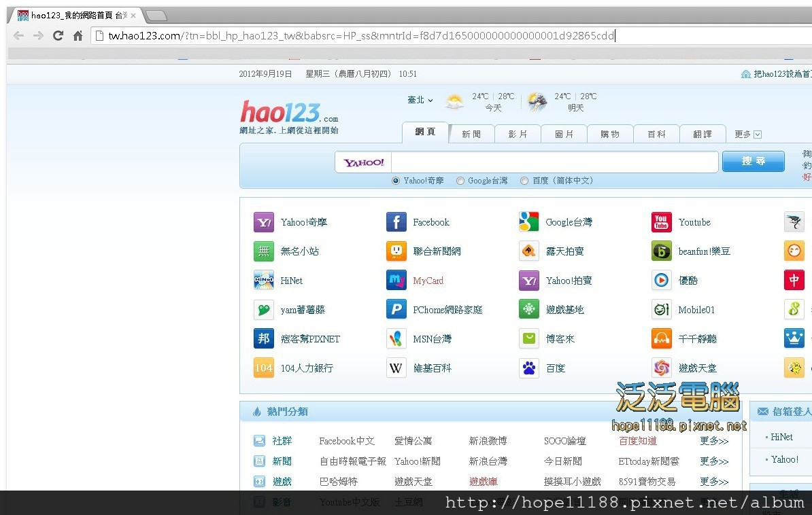Open the 遊戲基地 icon
The height and width of the screenshot is (515, 812).
coord(528,310)
